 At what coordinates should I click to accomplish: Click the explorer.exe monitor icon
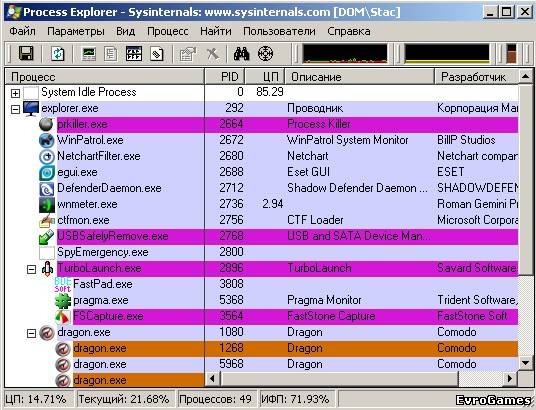(x=31, y=108)
